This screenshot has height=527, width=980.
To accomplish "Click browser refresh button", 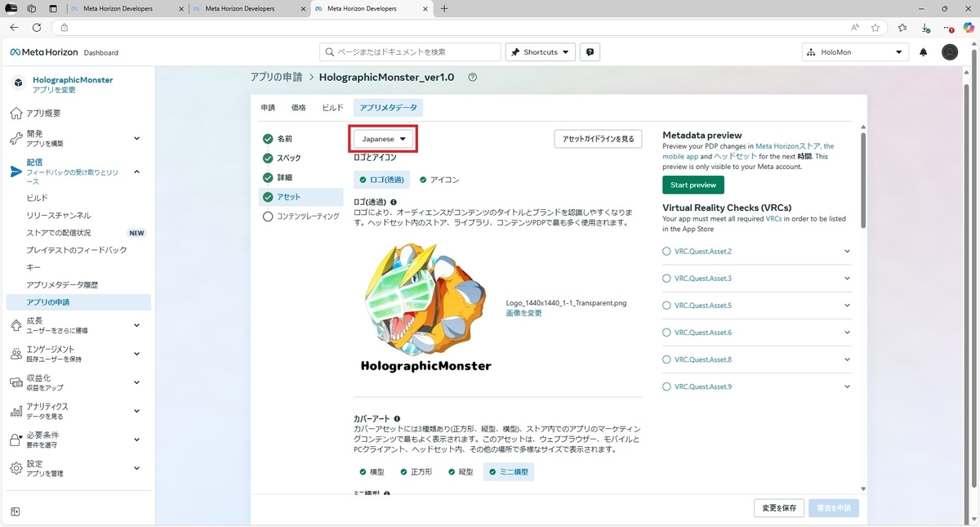I will point(37,27).
